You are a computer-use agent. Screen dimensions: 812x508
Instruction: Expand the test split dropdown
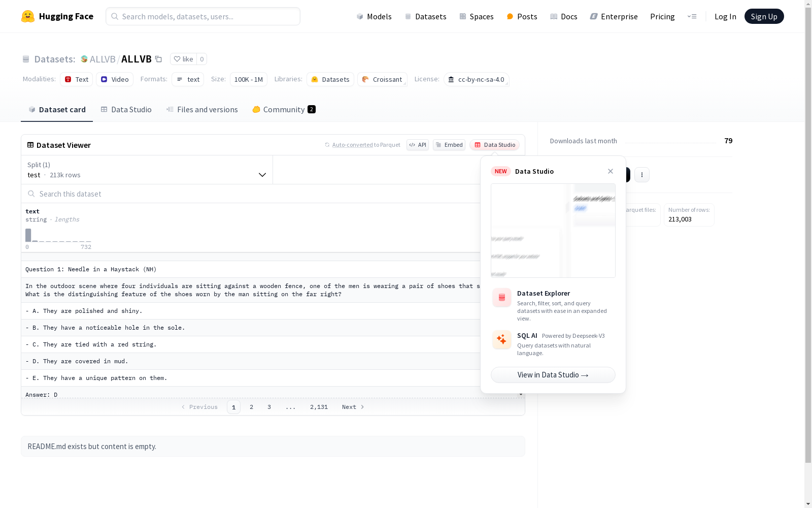click(147, 170)
